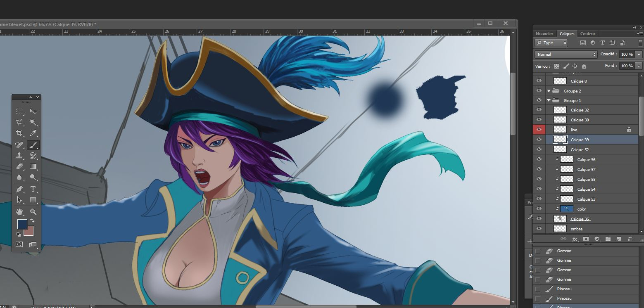
Task: Collapse the Groupe 1 folder
Action: [x=549, y=101]
